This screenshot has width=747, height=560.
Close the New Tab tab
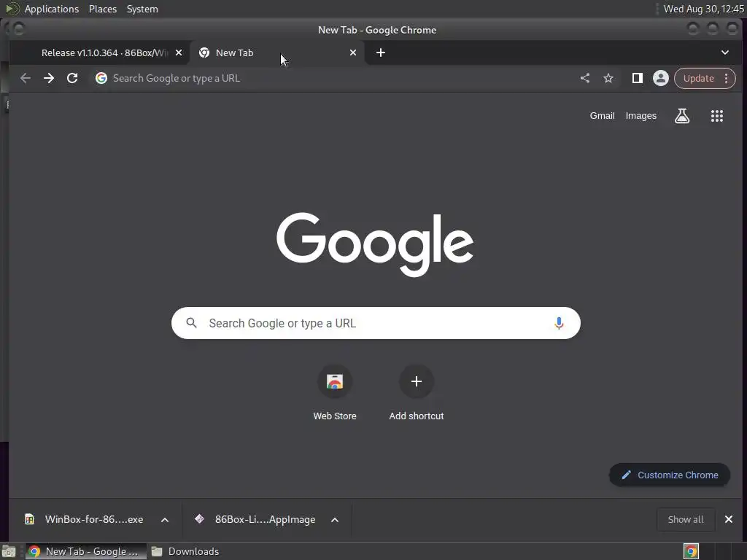point(353,52)
